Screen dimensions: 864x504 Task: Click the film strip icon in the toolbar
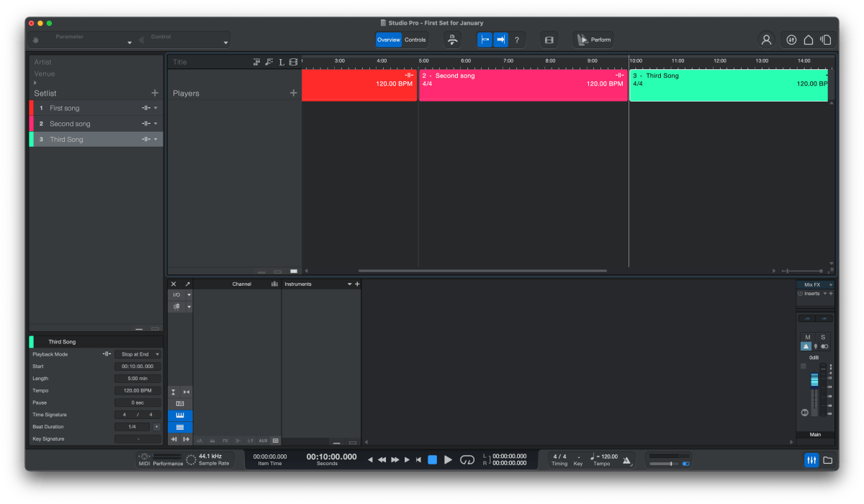(549, 40)
